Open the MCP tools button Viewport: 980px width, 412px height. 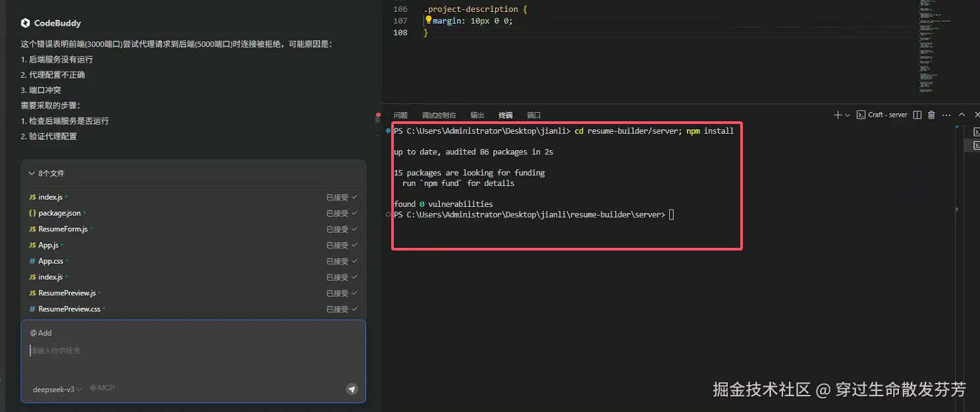pos(102,388)
